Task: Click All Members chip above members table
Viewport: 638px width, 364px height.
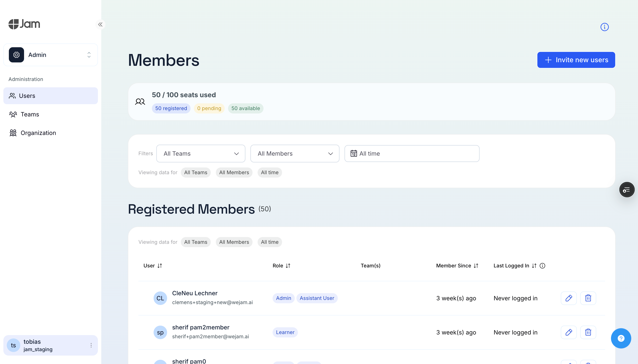Action: pyautogui.click(x=234, y=242)
